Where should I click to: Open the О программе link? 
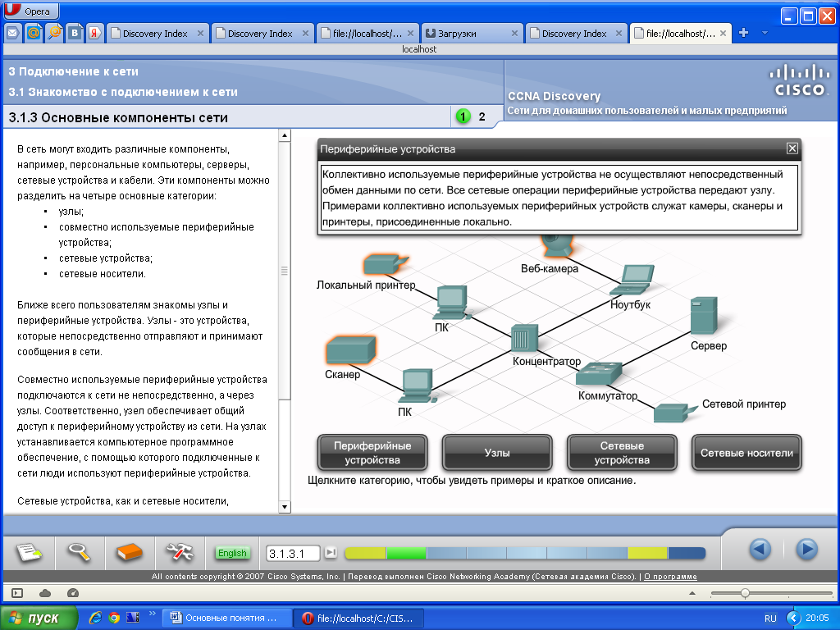[x=670, y=577]
